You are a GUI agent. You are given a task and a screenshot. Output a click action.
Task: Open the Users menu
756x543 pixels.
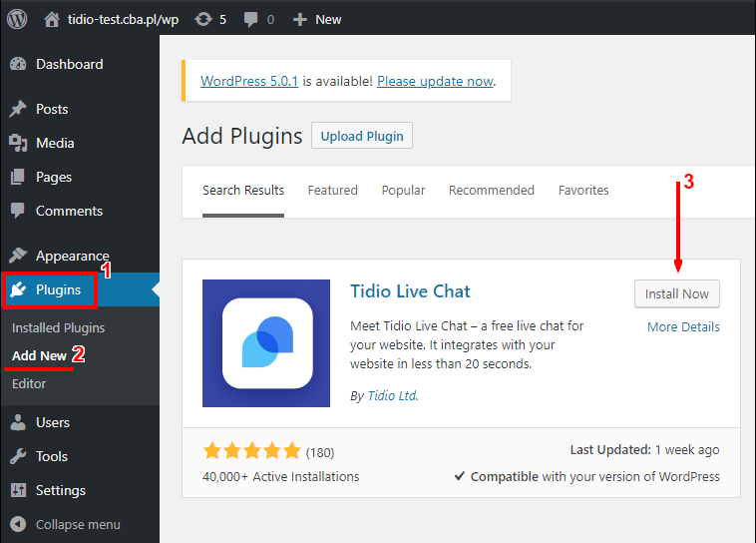(x=53, y=423)
